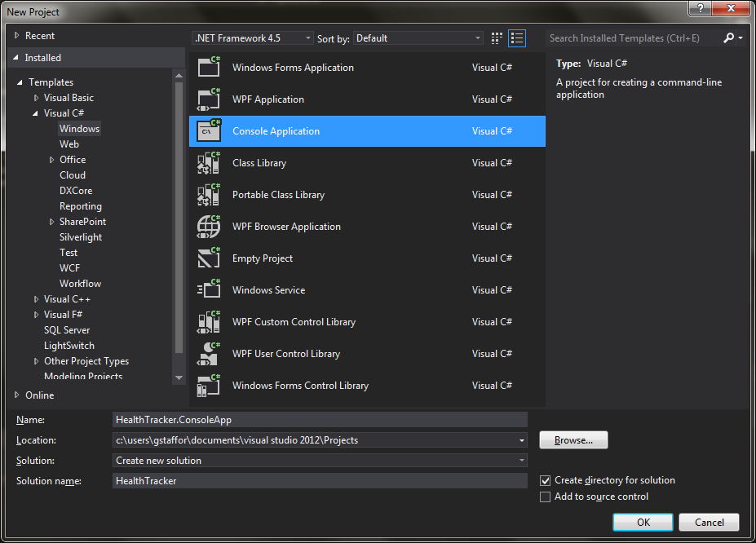Expand the SharePoint node arrow
Viewport: 756px width, 543px height.
coord(51,222)
